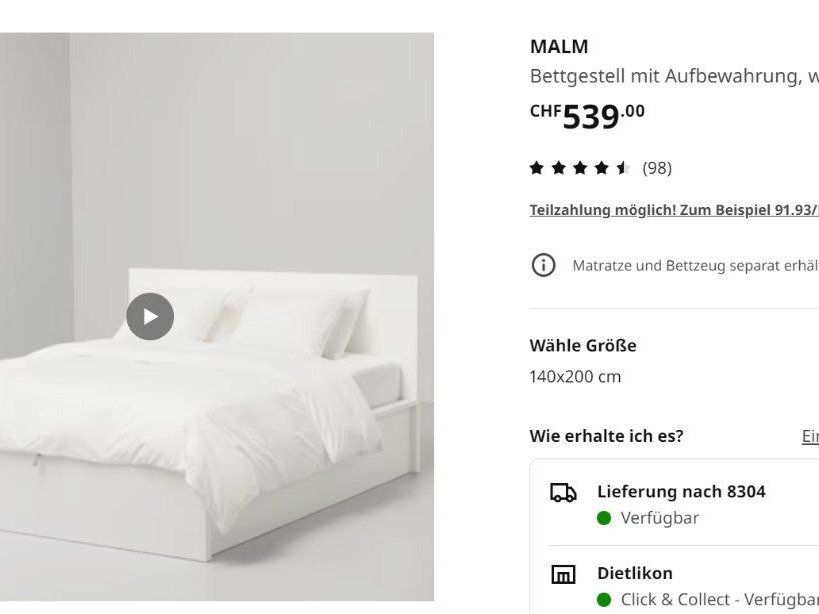Click the middle star of the rating
The height and width of the screenshot is (614, 819).
coord(581,167)
